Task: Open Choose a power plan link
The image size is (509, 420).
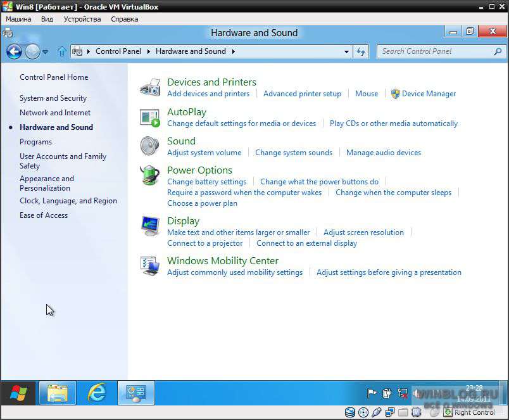Action: [202, 203]
